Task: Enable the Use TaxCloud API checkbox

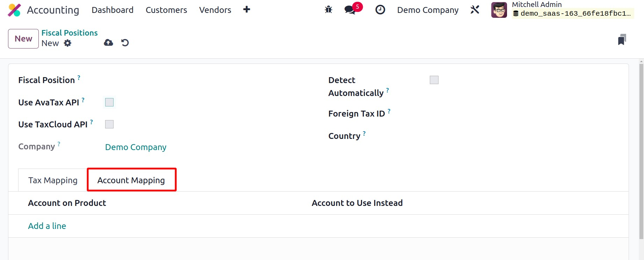Action: pos(109,124)
